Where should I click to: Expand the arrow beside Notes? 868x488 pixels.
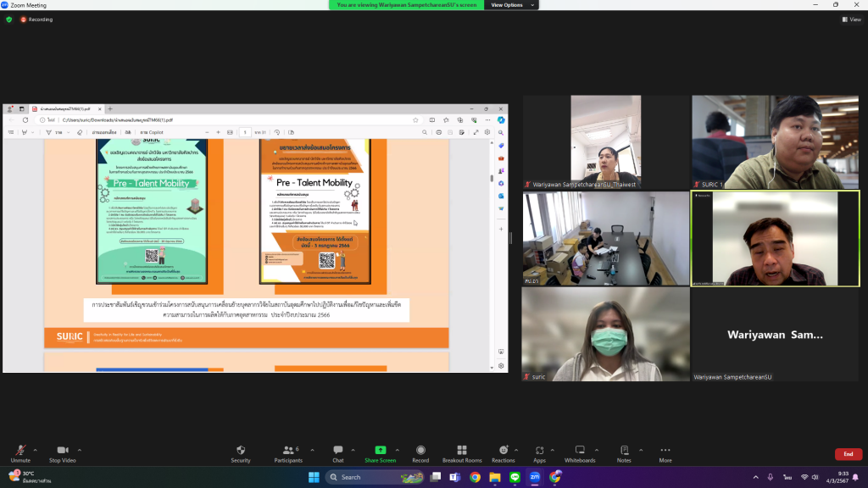(x=641, y=450)
